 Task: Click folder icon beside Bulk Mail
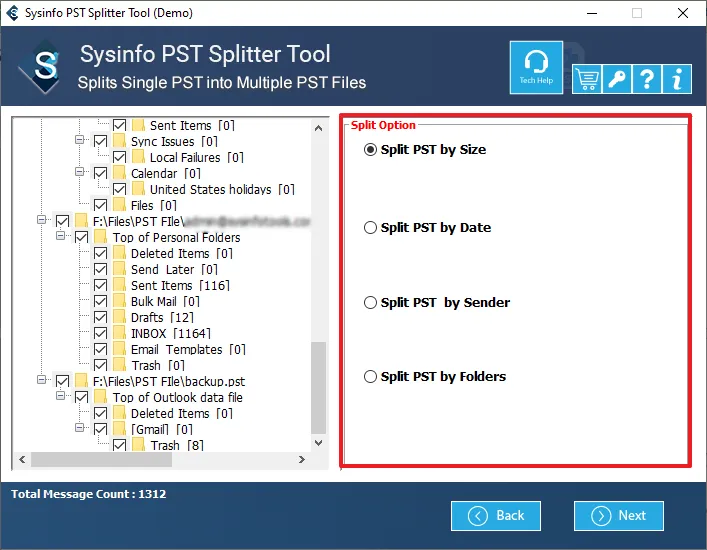pos(119,301)
